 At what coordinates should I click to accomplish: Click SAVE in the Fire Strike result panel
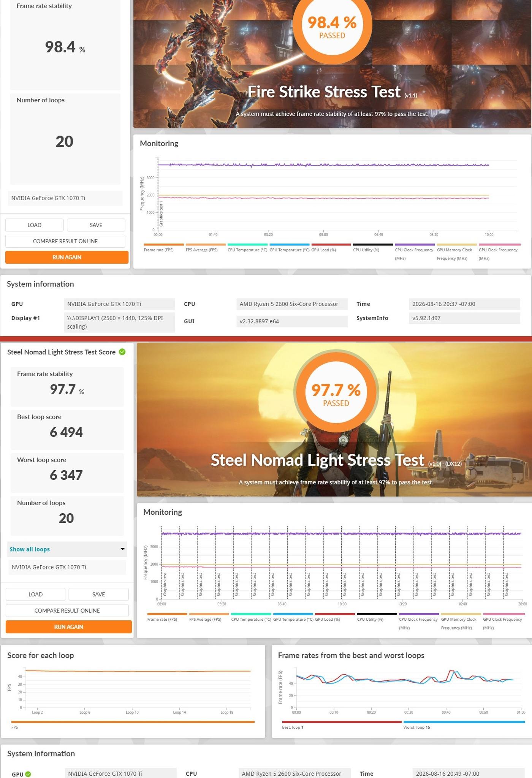[x=96, y=225]
